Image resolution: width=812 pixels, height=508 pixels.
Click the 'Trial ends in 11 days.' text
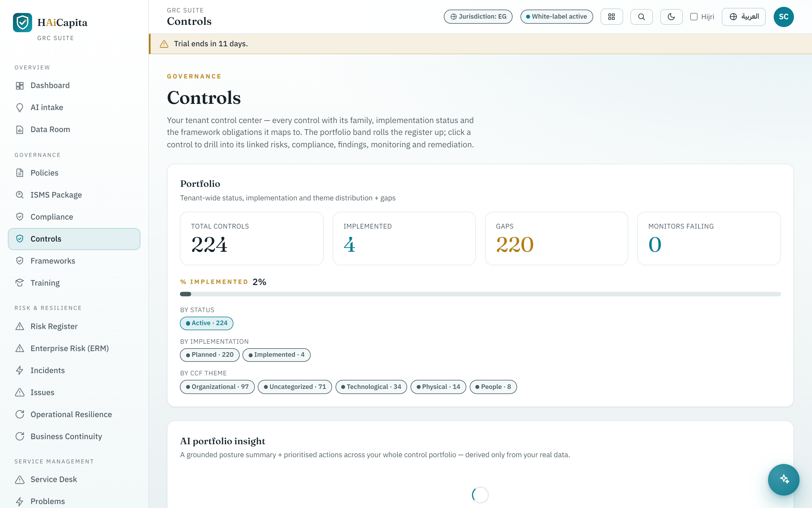211,44
